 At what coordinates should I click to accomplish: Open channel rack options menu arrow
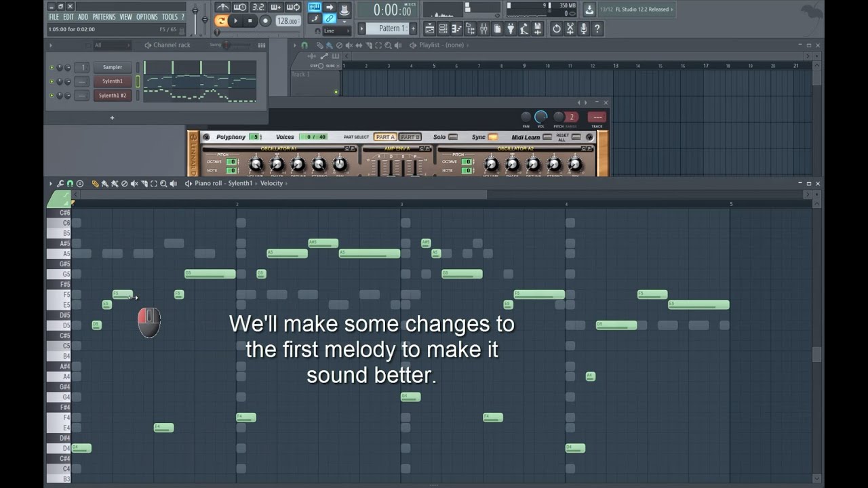pyautogui.click(x=50, y=45)
